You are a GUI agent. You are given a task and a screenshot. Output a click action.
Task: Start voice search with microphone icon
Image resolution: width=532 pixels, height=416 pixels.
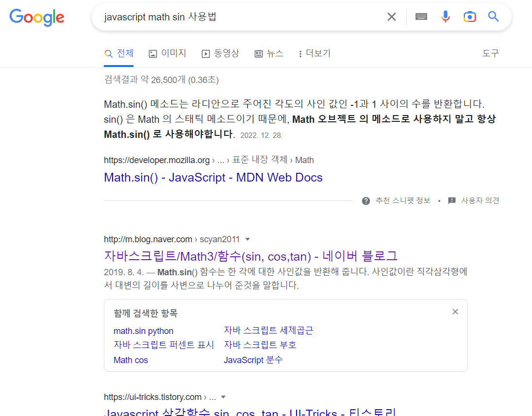pyautogui.click(x=446, y=17)
